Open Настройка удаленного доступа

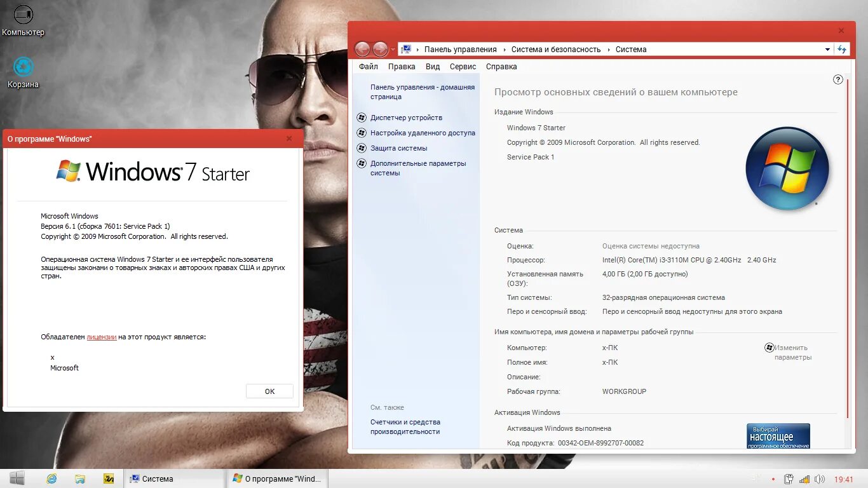pos(423,133)
